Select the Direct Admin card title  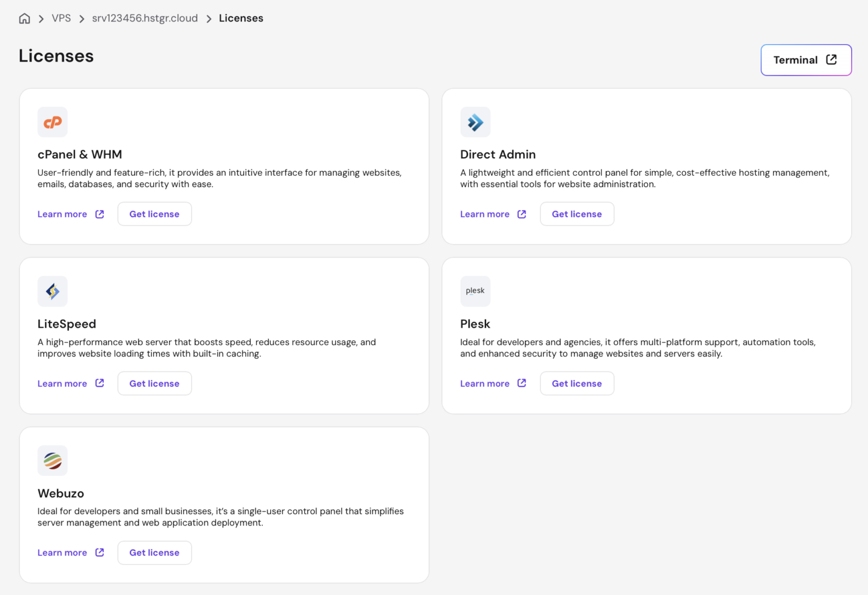click(x=498, y=155)
